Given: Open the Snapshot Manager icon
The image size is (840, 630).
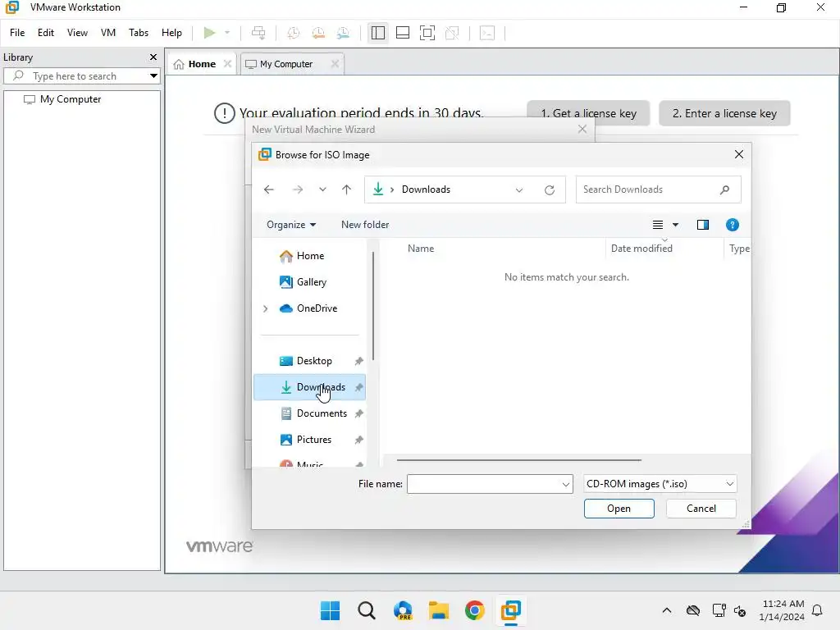Looking at the screenshot, I should (x=344, y=33).
